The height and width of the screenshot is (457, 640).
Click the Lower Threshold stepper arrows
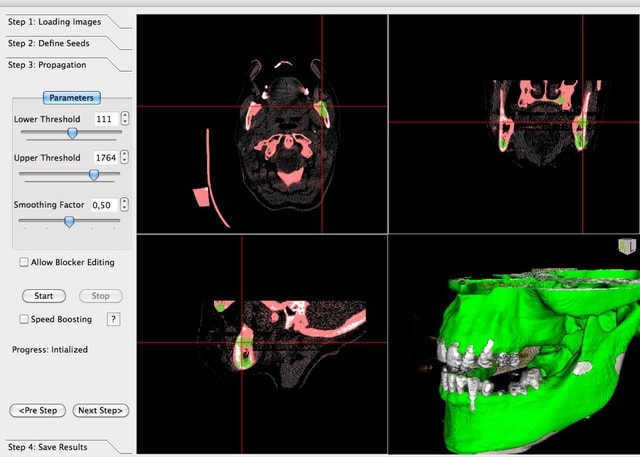125,119
